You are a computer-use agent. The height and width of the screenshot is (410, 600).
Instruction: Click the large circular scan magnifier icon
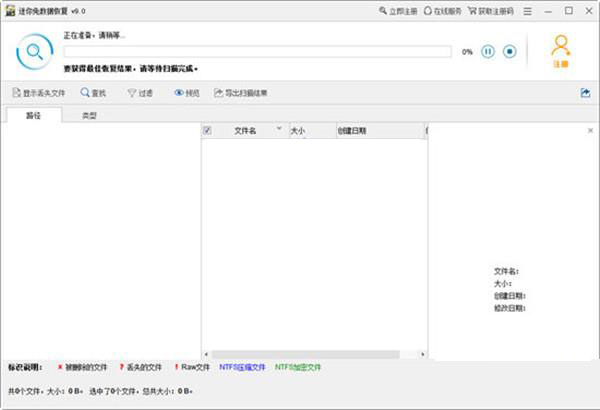click(34, 52)
